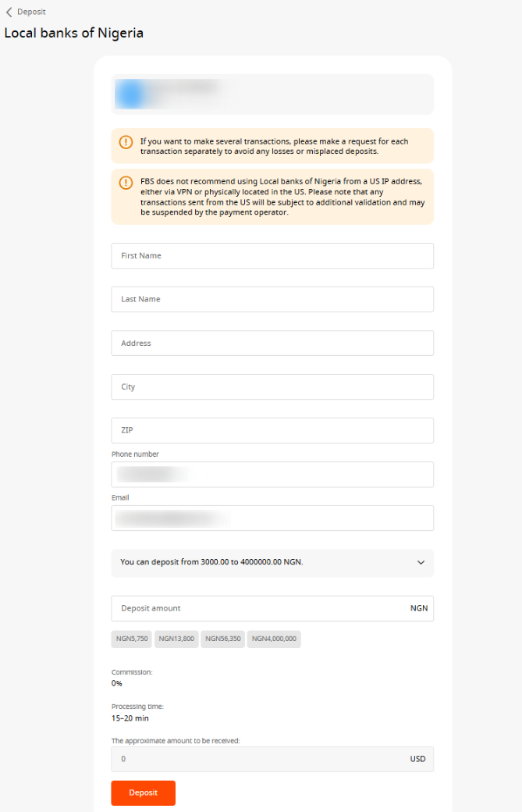Choose the NGN13,800 quick amount chip
The image size is (522, 812).
click(x=176, y=639)
